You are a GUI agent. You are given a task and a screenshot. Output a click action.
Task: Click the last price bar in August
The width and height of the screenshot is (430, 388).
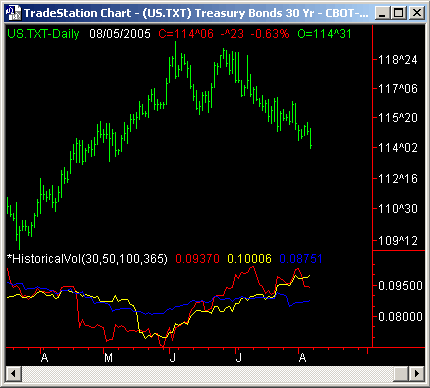[x=311, y=138]
